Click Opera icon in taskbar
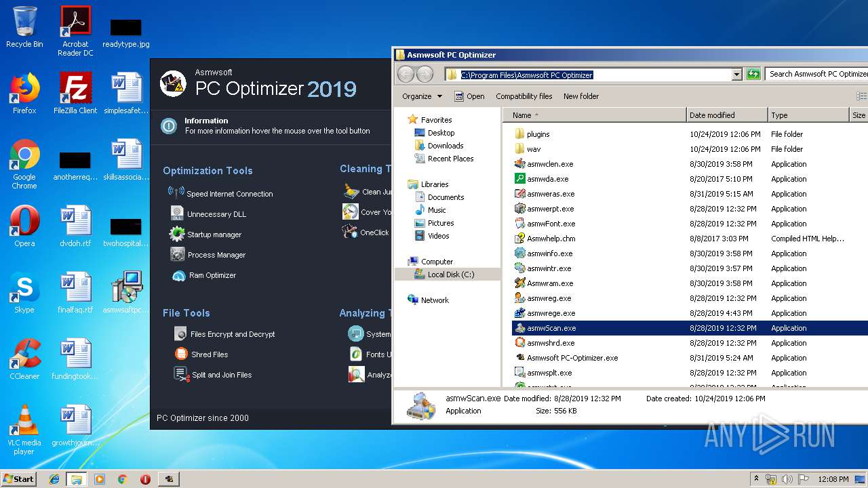The height and width of the screenshot is (488, 868). point(145,479)
